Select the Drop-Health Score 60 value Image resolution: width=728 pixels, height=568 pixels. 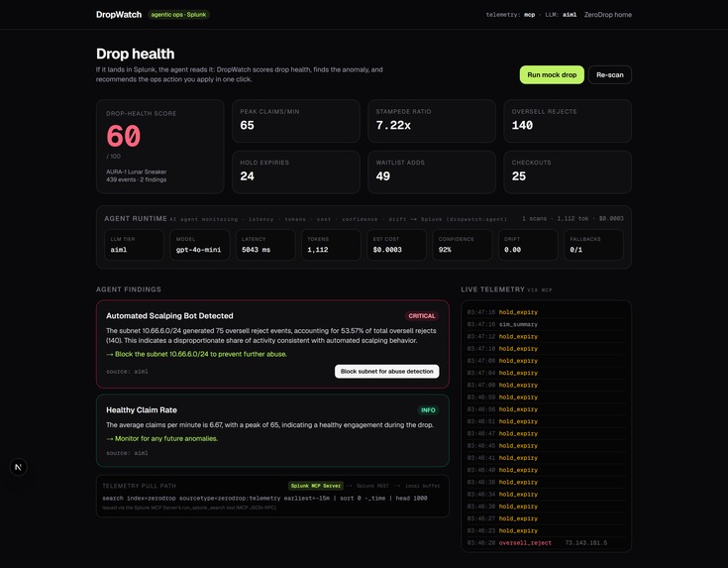click(x=124, y=136)
